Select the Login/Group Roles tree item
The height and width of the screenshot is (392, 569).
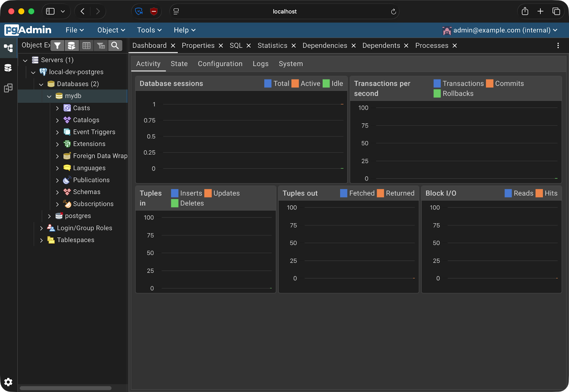coord(85,228)
